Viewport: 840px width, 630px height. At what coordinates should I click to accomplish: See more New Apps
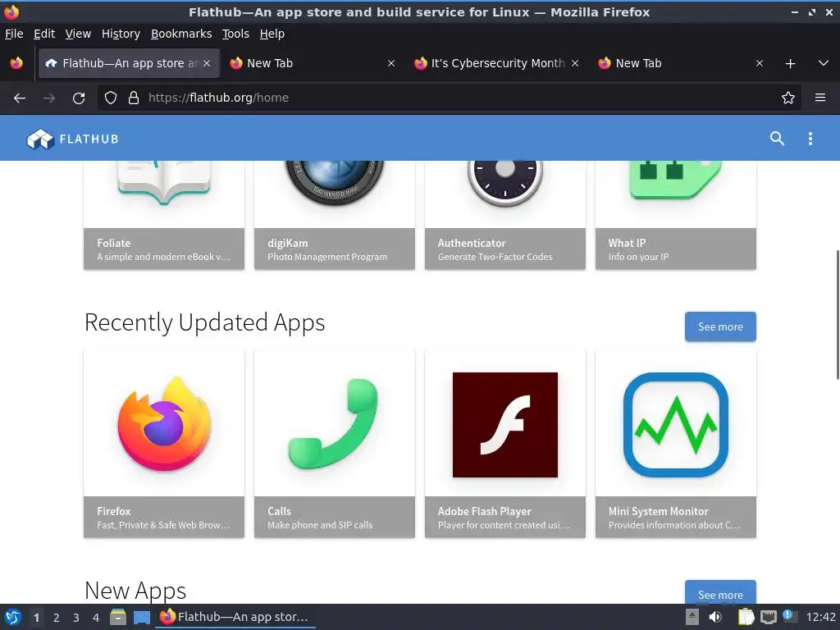720,592
